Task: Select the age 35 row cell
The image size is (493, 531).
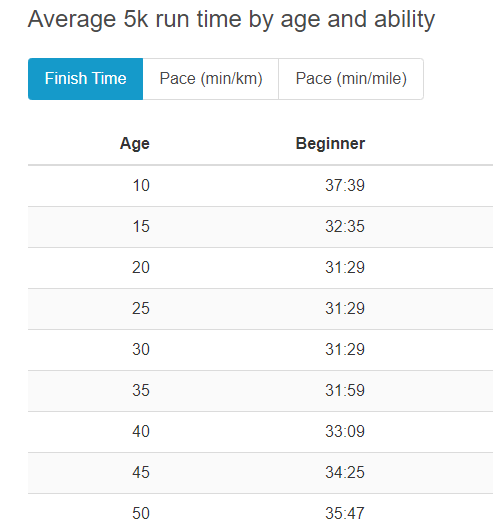Action: [141, 390]
